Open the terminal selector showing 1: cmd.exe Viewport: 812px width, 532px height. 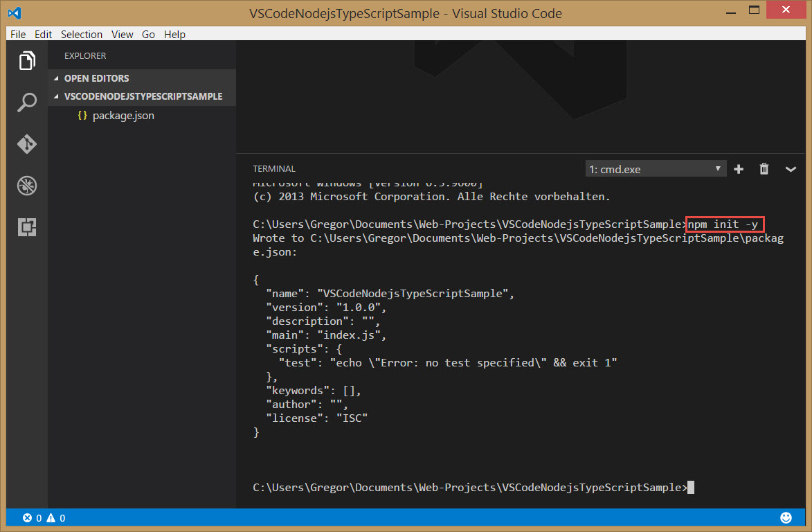pos(655,168)
